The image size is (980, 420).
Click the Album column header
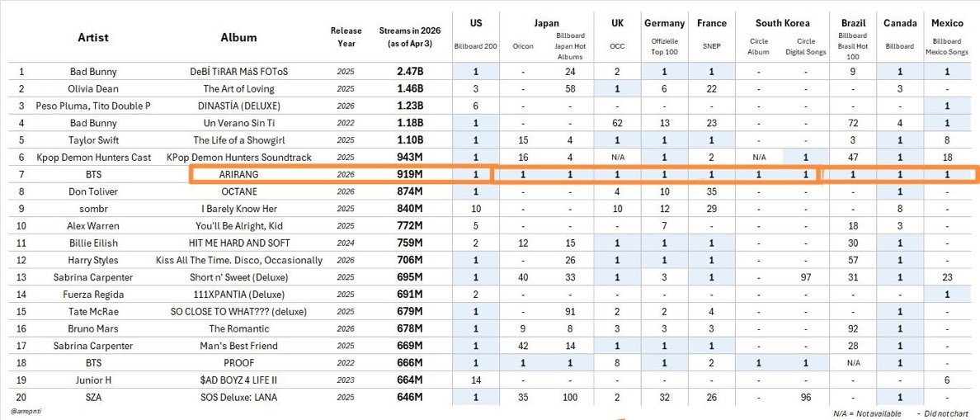238,37
